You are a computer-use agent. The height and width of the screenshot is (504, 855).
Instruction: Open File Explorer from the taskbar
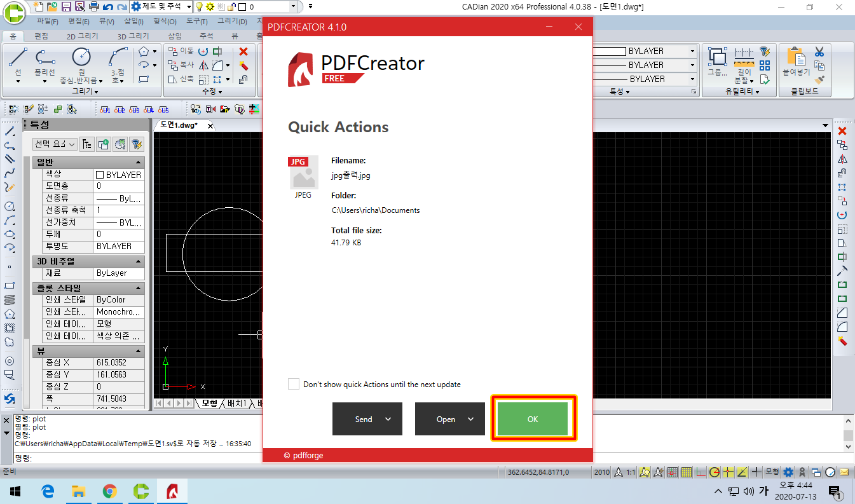point(78,491)
